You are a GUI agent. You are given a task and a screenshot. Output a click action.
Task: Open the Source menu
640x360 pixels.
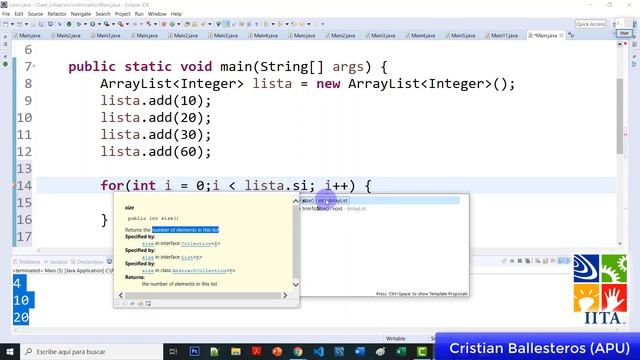point(35,14)
